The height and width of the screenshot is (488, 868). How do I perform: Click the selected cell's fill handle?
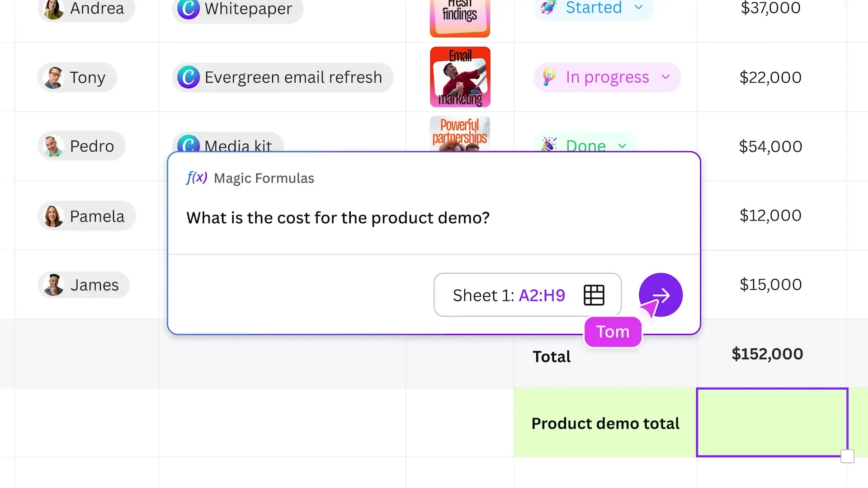point(847,456)
